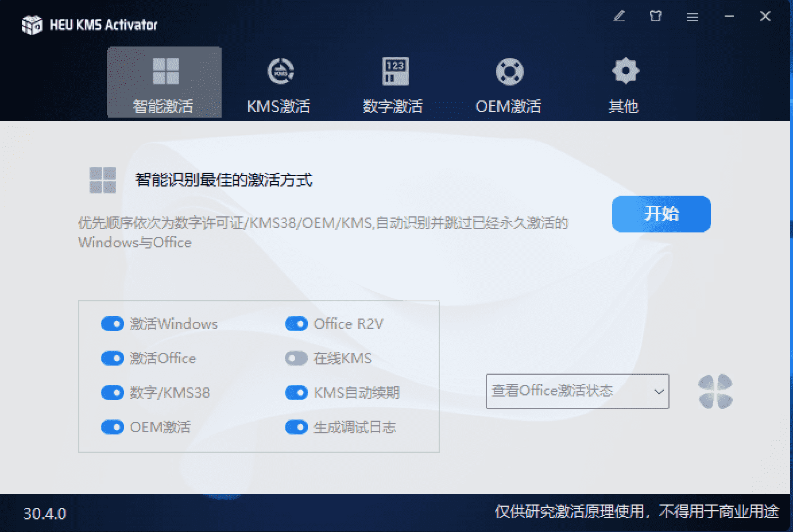Click the 其他 gear icon
The width and height of the screenshot is (793, 532).
point(625,72)
